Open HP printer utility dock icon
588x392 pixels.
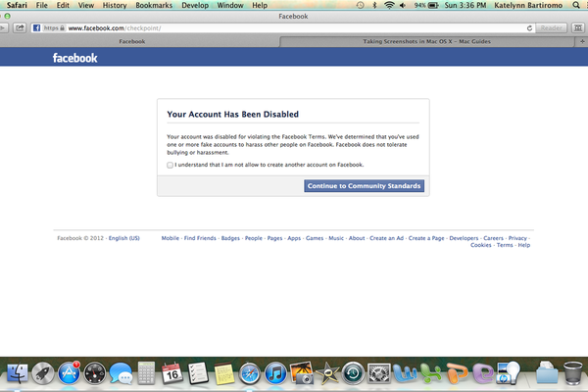point(508,373)
